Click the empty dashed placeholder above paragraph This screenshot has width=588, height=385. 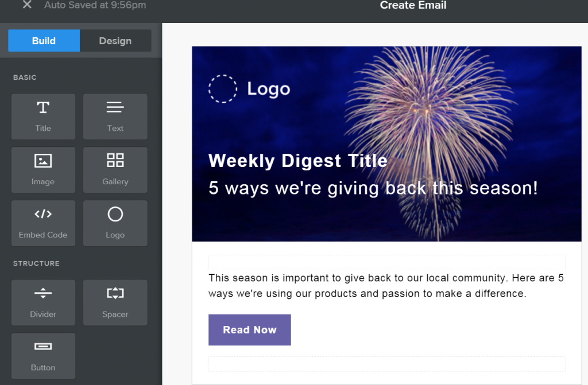[x=386, y=262]
